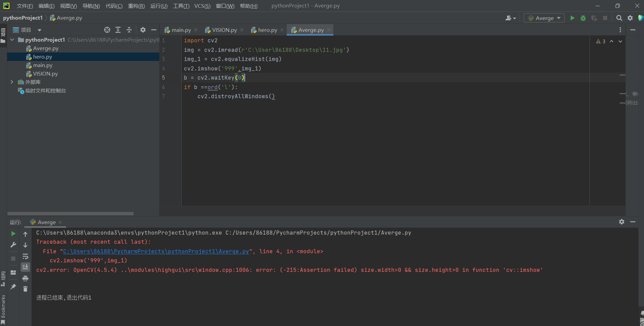Hide the run panel with minus icon

pos(633,222)
